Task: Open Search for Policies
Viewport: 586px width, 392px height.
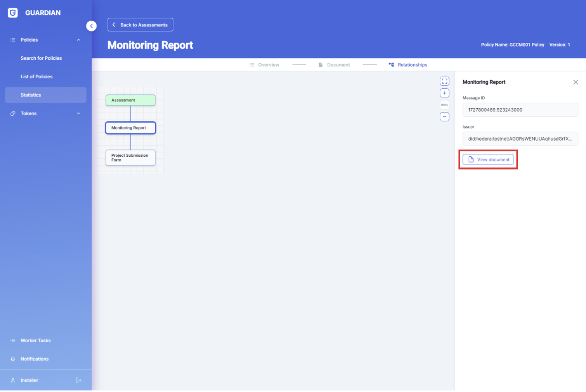Action: pyautogui.click(x=41, y=58)
